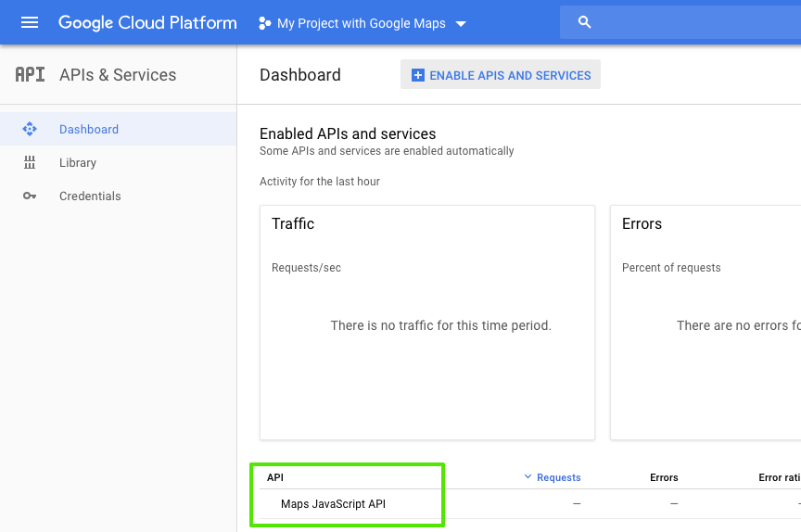Click the APIs & Services heading
This screenshot has height=532, width=801.
pos(118,75)
